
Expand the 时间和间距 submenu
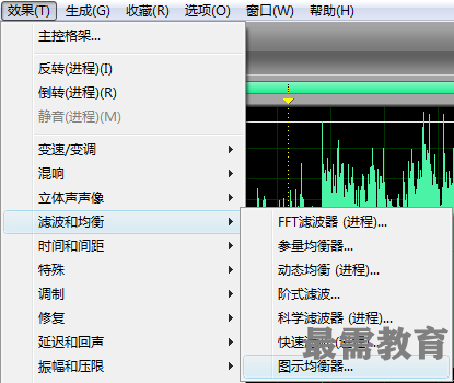tap(122, 246)
